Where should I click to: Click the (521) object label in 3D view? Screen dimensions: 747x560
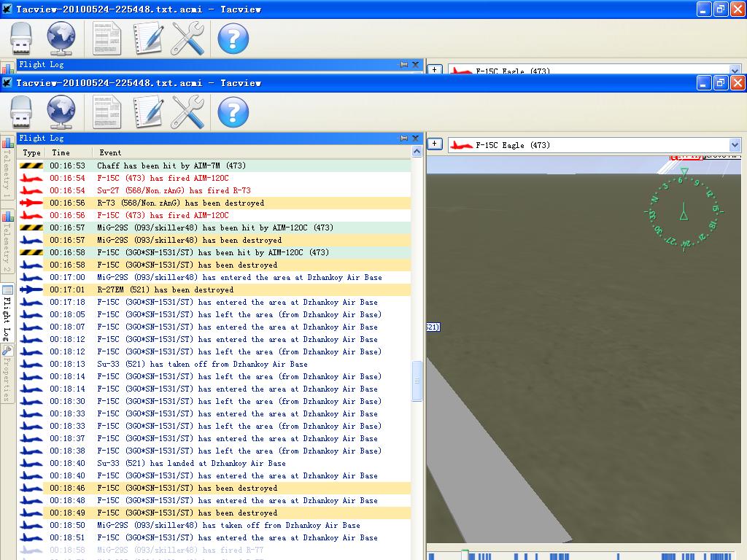point(433,327)
